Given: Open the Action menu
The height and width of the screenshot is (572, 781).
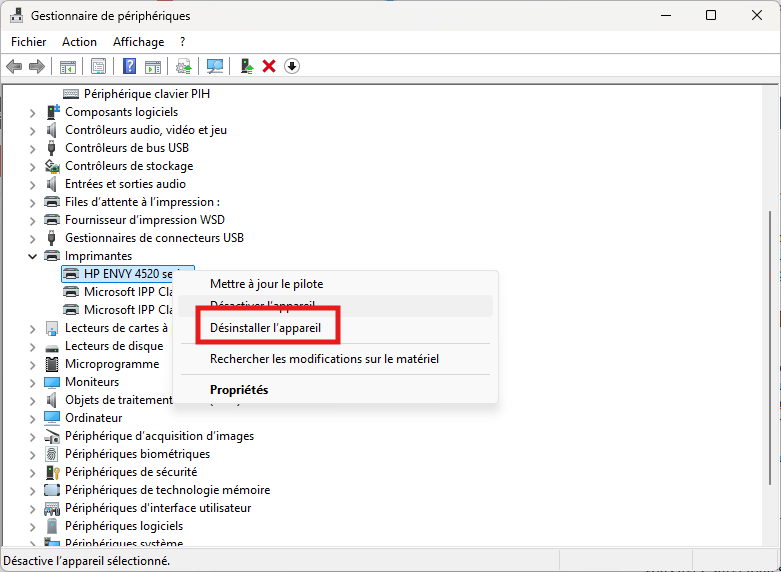Looking at the screenshot, I should tap(79, 42).
